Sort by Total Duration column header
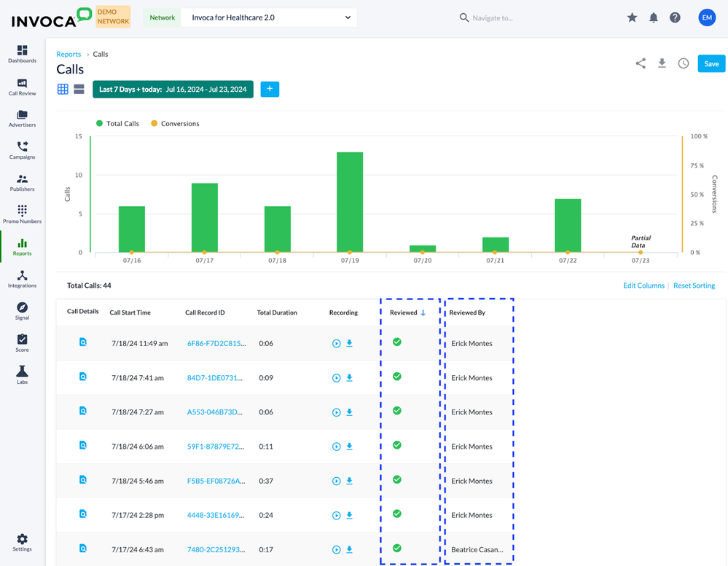The height and width of the screenshot is (566, 728). tap(277, 313)
